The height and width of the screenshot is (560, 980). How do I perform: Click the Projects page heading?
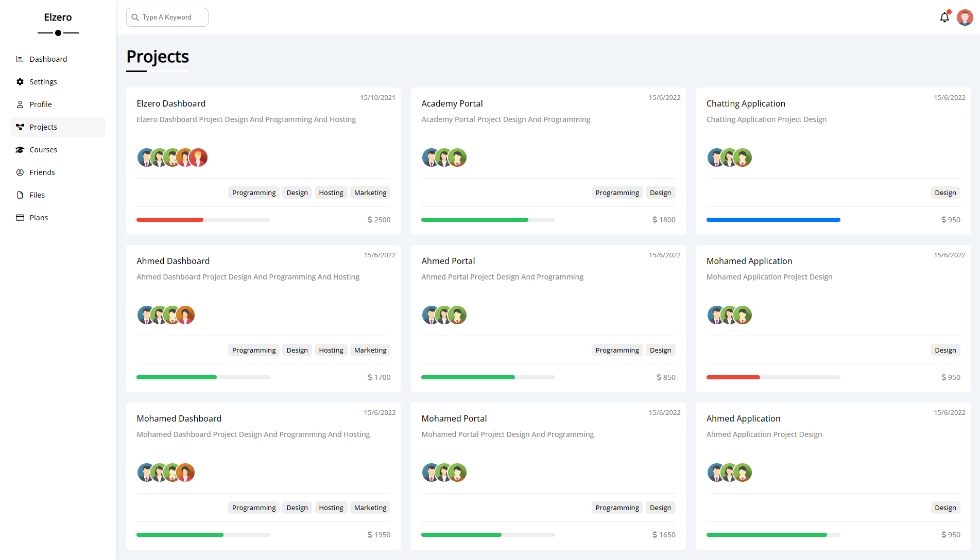coord(158,57)
